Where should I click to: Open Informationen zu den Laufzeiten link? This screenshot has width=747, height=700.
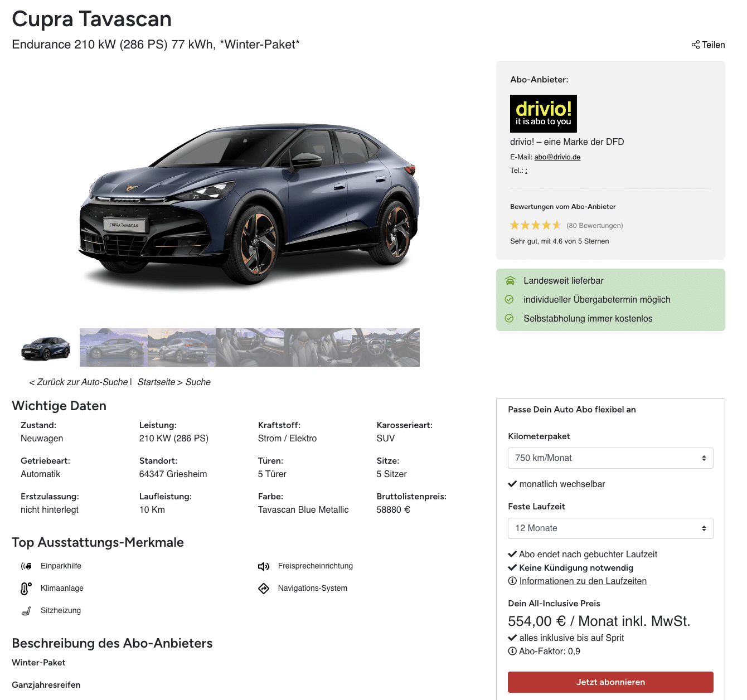[x=583, y=581]
